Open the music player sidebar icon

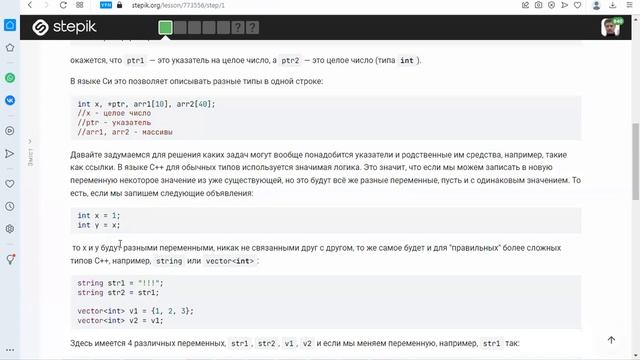10,131
